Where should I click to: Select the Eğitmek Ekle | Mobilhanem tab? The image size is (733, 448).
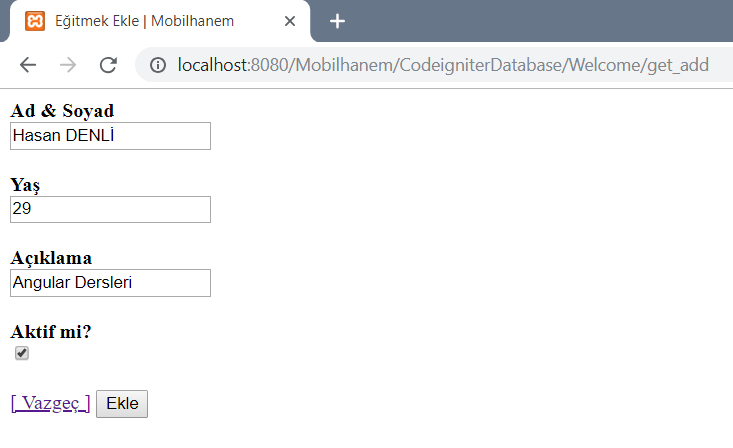(159, 21)
